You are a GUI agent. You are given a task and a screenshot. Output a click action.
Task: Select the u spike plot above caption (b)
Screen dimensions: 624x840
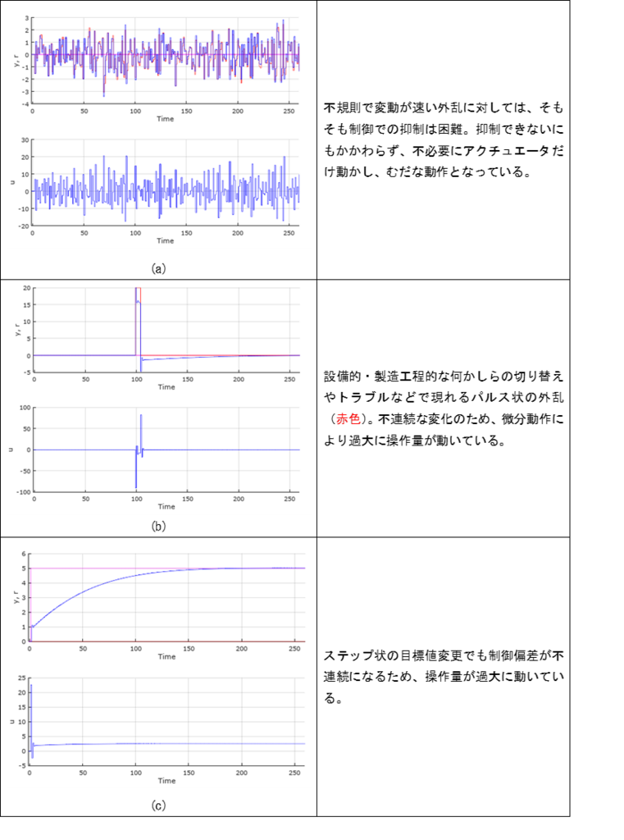157,458
